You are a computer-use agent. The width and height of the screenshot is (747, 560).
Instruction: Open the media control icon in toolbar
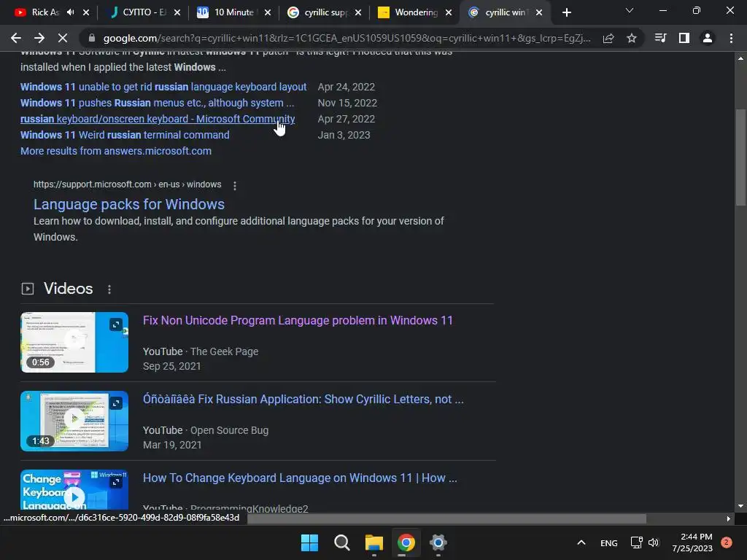(x=660, y=38)
